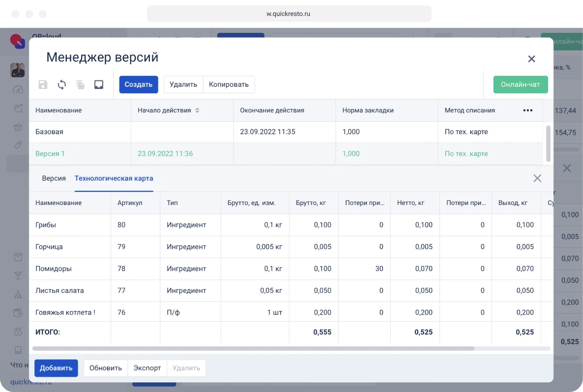
Task: Click the copy documents icon
Action: click(x=80, y=85)
